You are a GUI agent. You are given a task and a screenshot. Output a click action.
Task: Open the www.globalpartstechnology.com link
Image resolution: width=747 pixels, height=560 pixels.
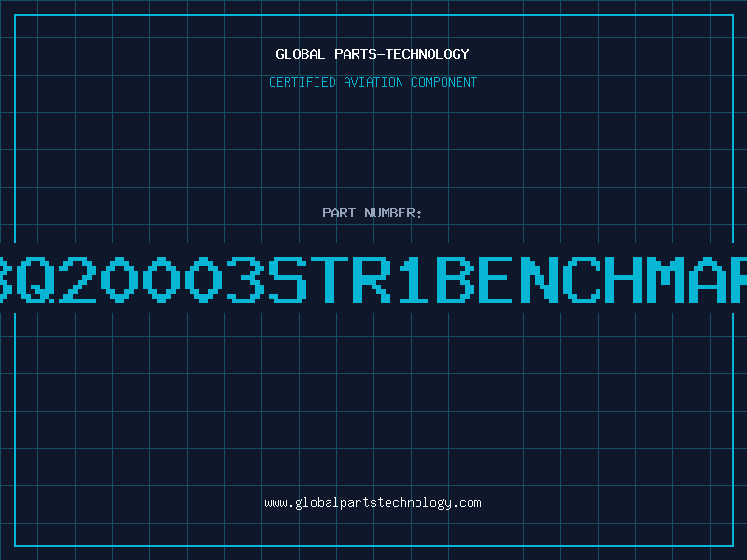[x=373, y=503]
